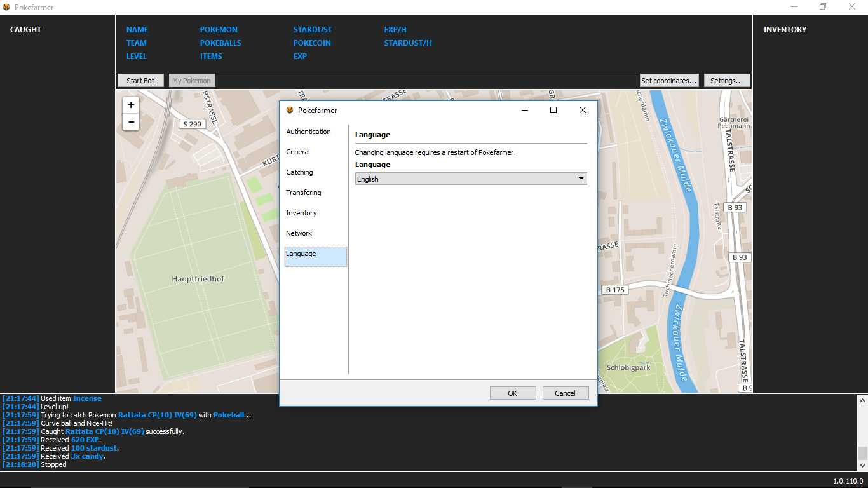Click the log scrollbar thumb
This screenshot has width=868, height=488.
coord(862,452)
